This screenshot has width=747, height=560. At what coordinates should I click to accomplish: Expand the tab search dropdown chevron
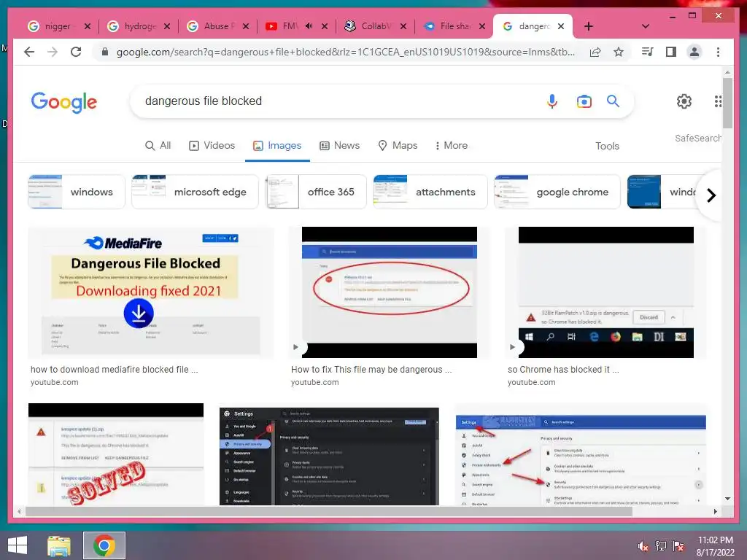point(646,27)
